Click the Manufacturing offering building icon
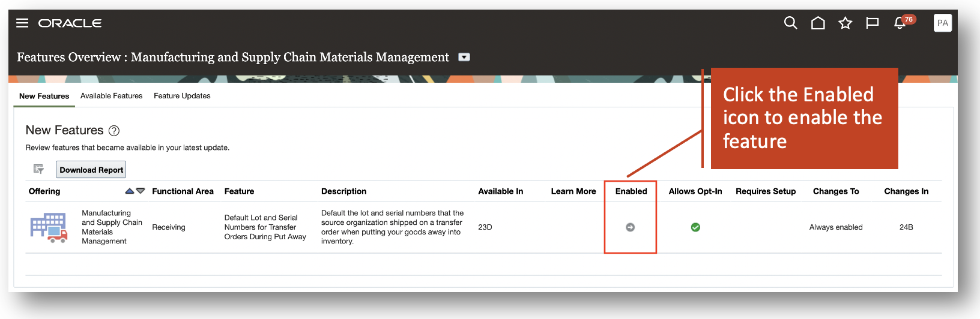 point(49,228)
